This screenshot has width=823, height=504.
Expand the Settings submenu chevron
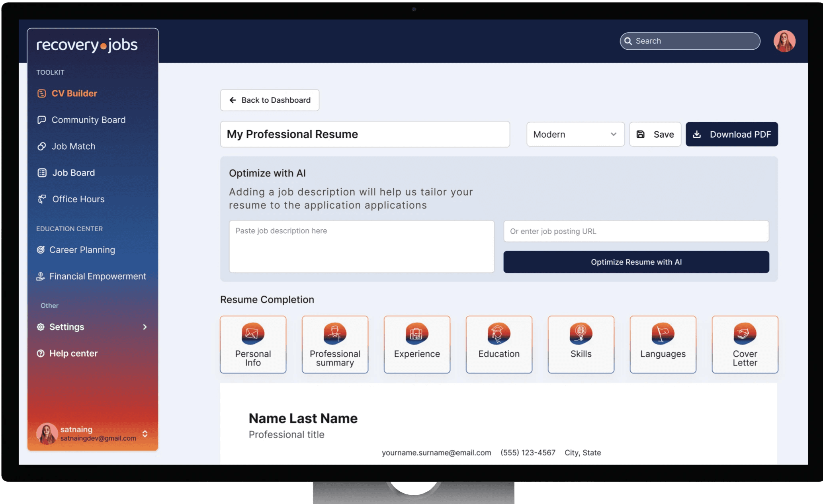pos(145,327)
